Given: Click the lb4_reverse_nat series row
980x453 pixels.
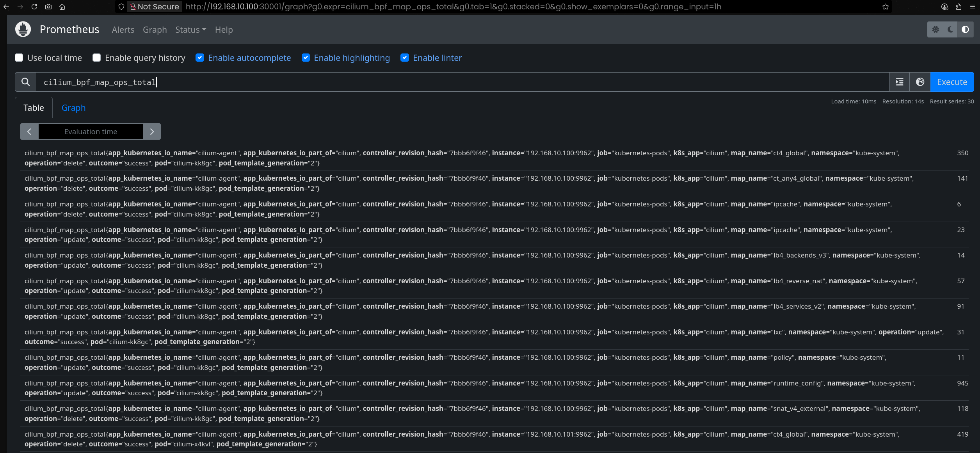Looking at the screenshot, I should point(494,286).
